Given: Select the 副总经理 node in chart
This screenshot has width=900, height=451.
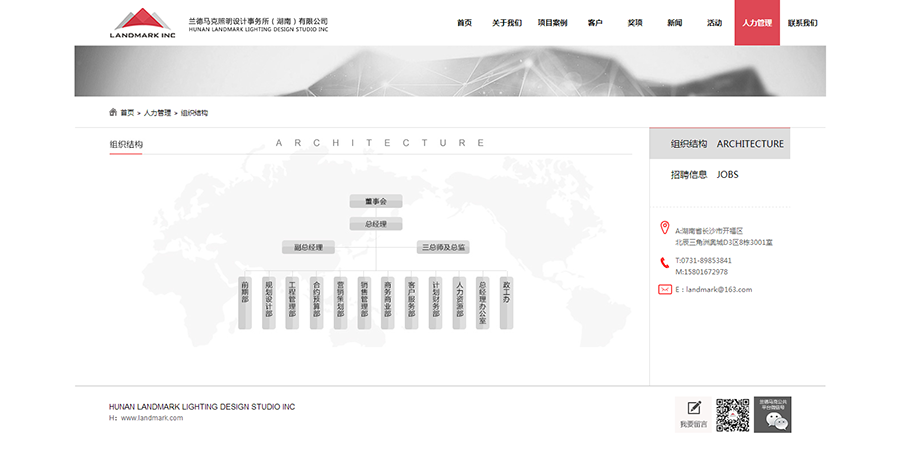Looking at the screenshot, I should pyautogui.click(x=307, y=246).
